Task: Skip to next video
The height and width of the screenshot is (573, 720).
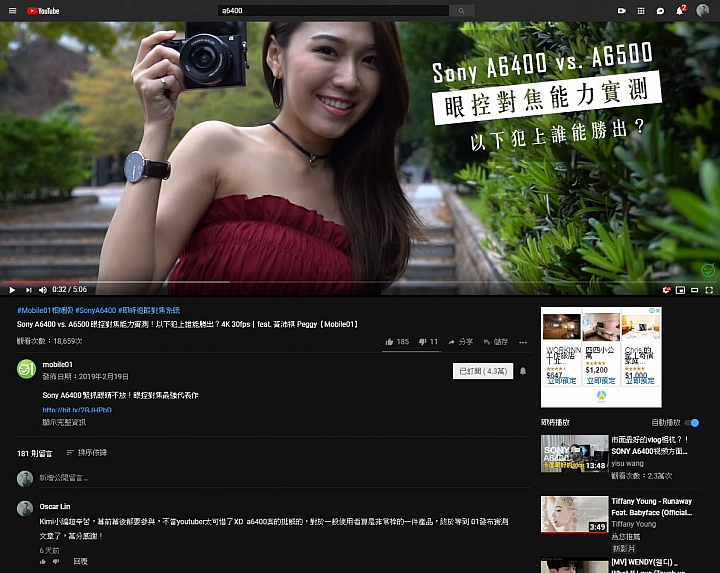Action: click(x=28, y=290)
